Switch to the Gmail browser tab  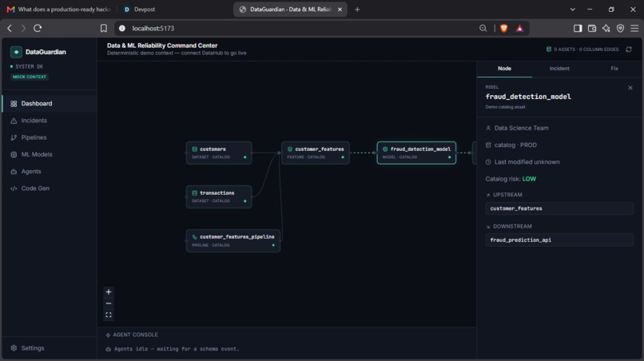coord(60,9)
